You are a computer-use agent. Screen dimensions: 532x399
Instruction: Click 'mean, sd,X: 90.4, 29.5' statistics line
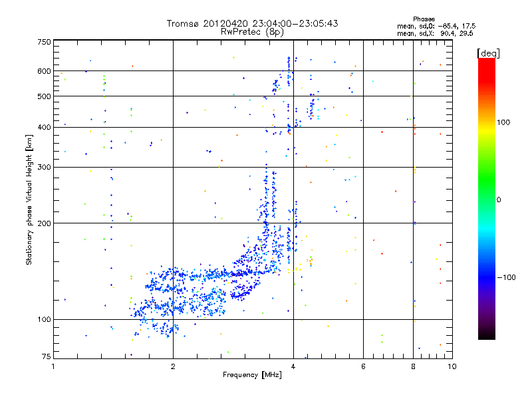(x=436, y=33)
